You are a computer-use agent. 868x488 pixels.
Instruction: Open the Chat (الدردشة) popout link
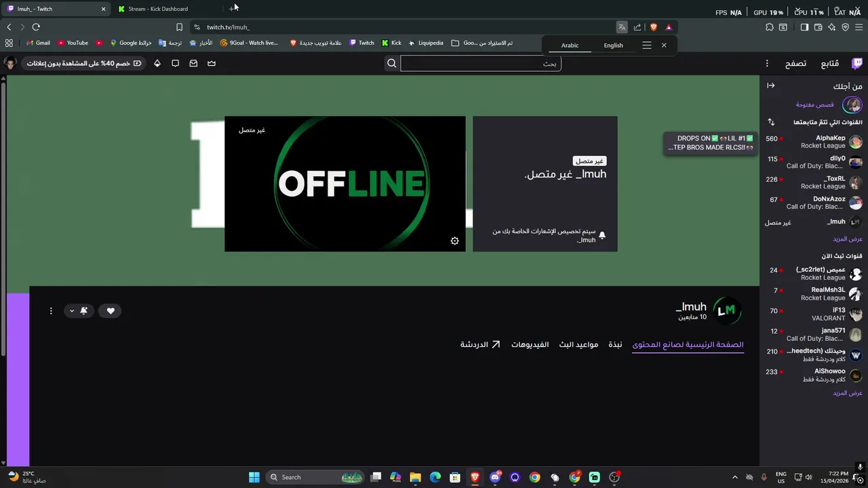point(480,345)
